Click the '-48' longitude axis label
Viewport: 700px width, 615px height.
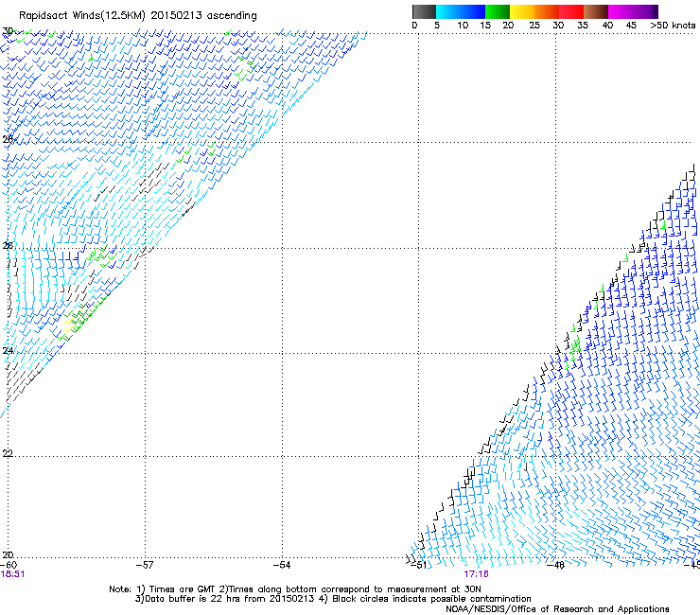(x=555, y=565)
